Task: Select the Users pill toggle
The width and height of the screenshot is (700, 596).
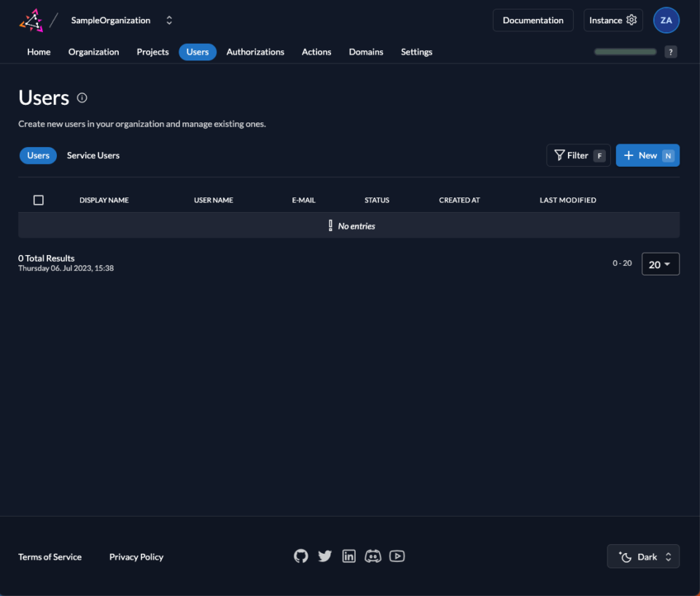Action: point(38,155)
